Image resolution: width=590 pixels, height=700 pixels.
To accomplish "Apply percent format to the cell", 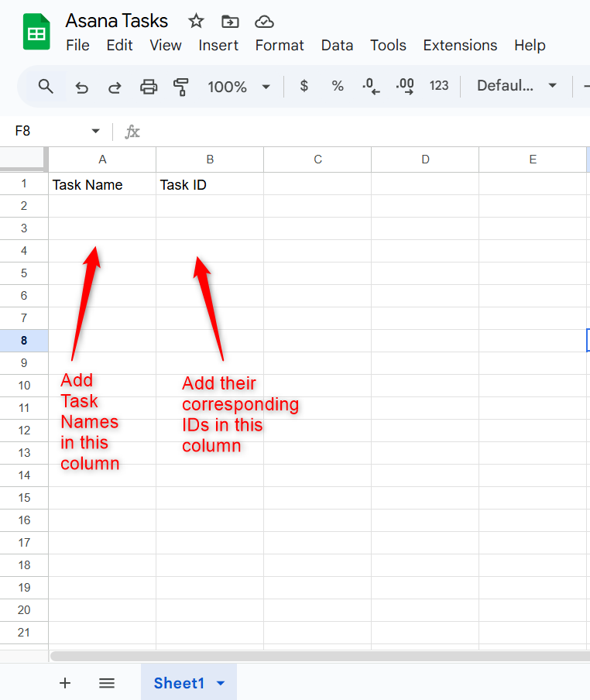I will 338,86.
